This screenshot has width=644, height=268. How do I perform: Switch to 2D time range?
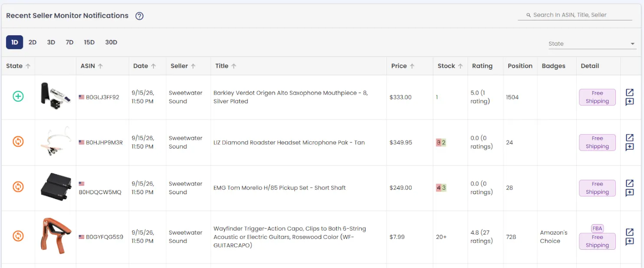33,42
